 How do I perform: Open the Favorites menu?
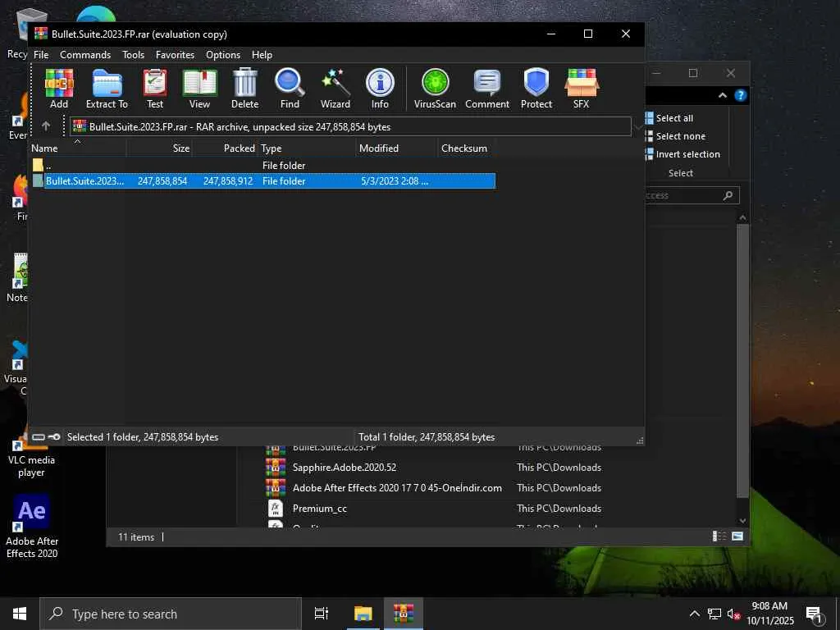click(x=176, y=55)
